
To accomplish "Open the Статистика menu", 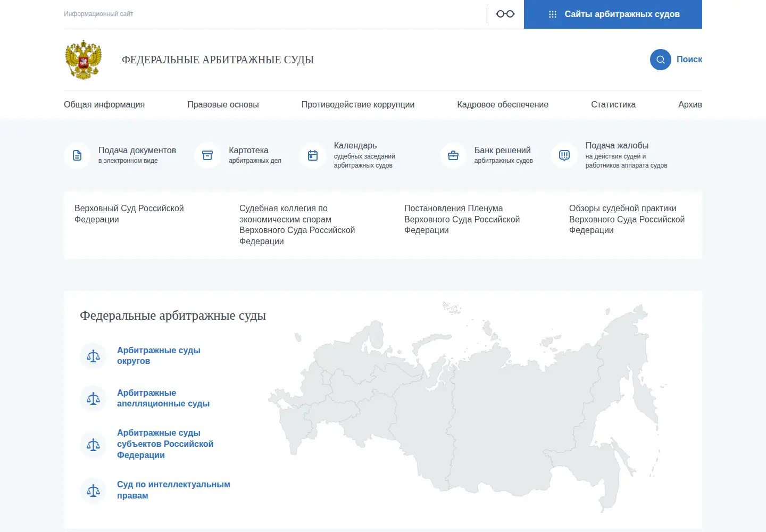I will pyautogui.click(x=613, y=105).
